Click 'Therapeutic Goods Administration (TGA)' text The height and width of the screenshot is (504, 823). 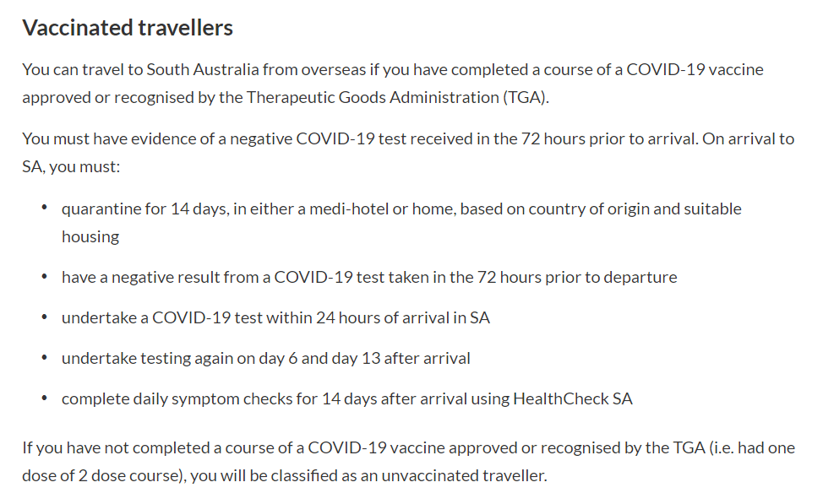click(x=397, y=98)
